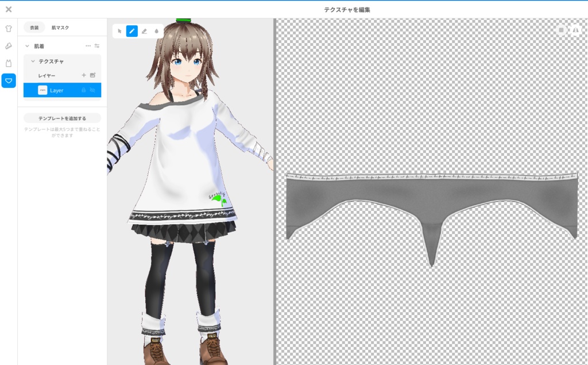Open the tops category with the T-shirt icon
The width and height of the screenshot is (588, 365).
pyautogui.click(x=9, y=29)
